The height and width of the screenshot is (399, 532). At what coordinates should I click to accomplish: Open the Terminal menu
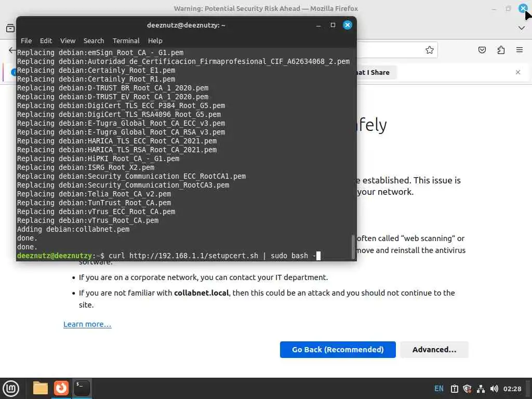(126, 41)
